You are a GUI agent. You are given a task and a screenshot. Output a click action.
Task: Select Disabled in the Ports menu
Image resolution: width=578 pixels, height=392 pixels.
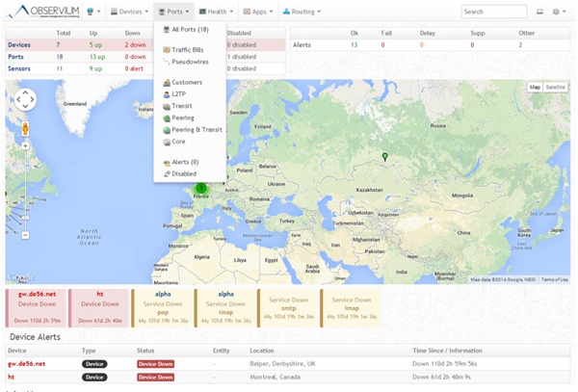[x=184, y=174]
